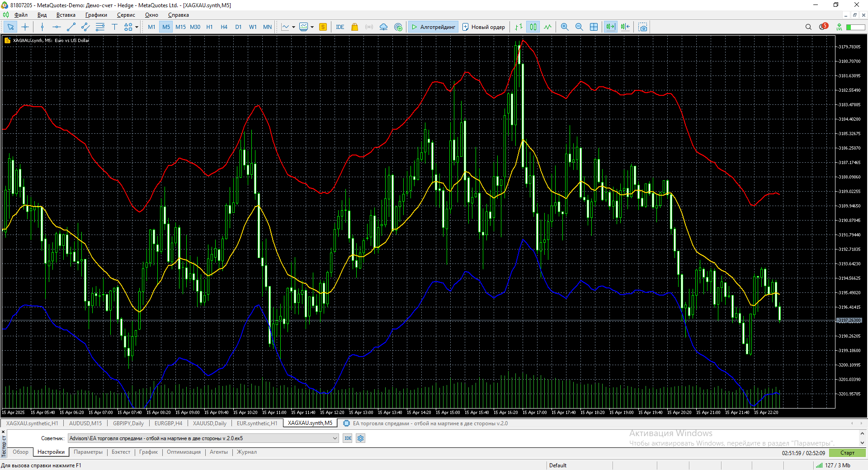Expand the indicators list dropdown arrow

[293, 27]
